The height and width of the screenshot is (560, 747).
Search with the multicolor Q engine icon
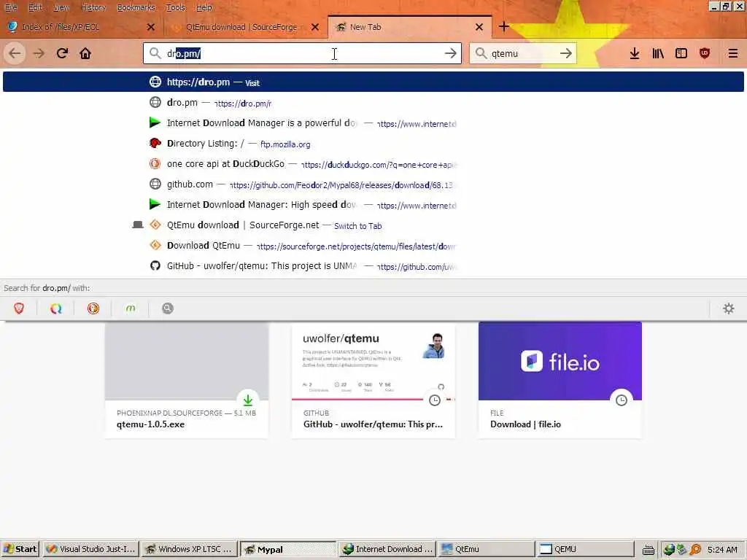56,308
